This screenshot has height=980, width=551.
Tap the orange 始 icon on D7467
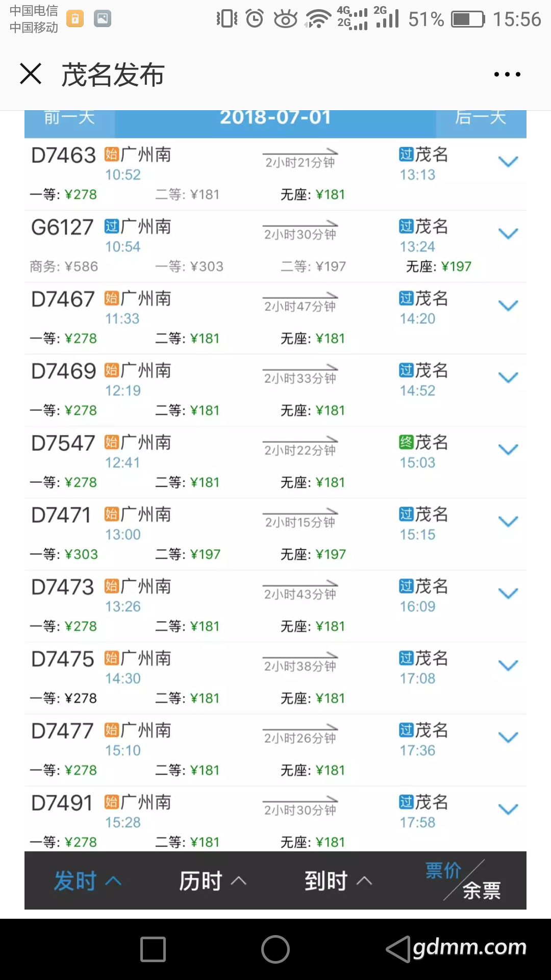pos(111,298)
